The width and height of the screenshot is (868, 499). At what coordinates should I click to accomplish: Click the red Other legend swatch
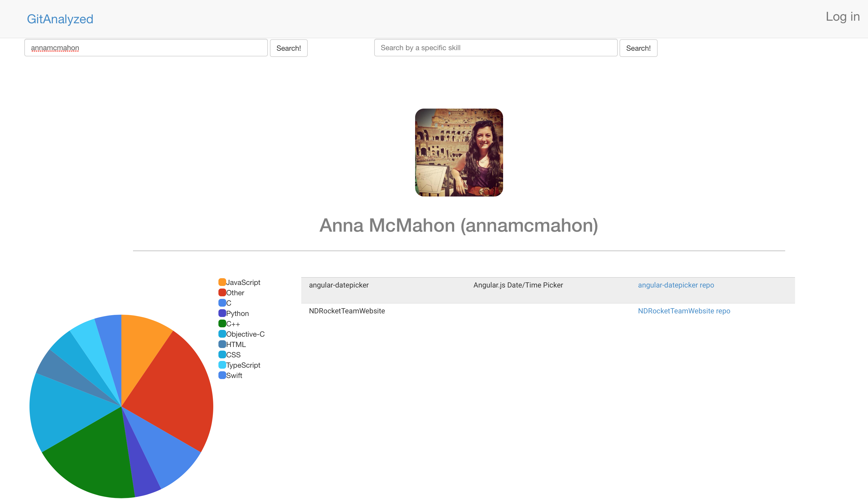[x=222, y=292]
